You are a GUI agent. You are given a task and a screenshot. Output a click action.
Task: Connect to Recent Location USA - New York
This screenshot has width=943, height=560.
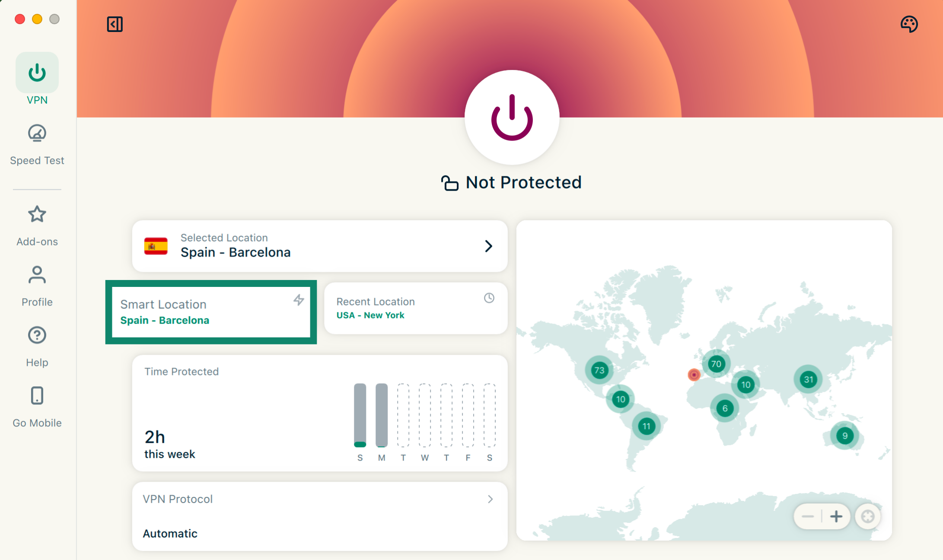tap(416, 309)
